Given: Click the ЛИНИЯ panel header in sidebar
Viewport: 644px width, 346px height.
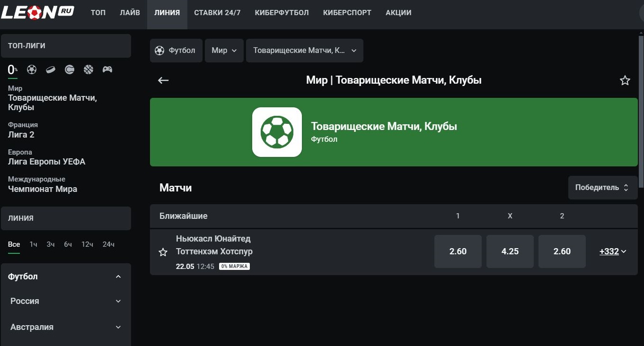Looking at the screenshot, I should (66, 218).
